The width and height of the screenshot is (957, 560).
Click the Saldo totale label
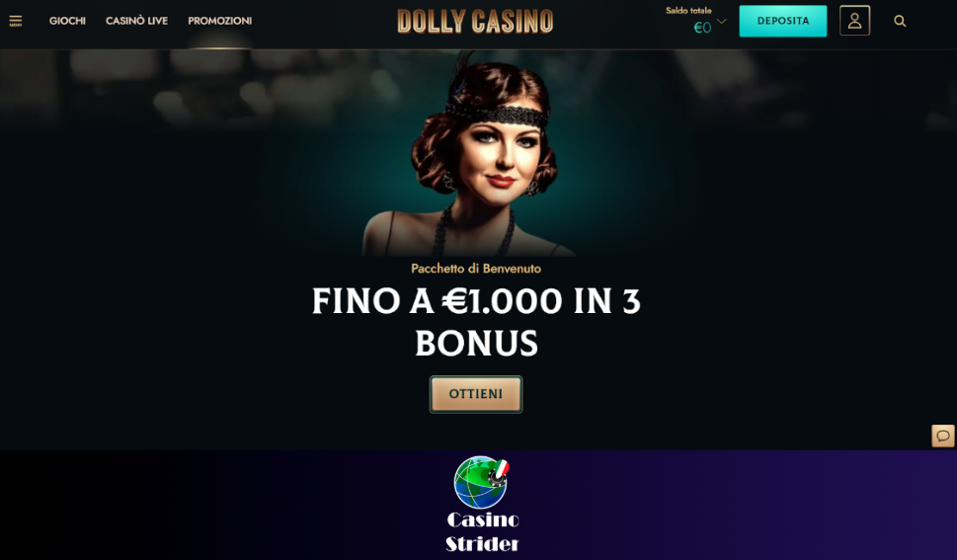688,11
